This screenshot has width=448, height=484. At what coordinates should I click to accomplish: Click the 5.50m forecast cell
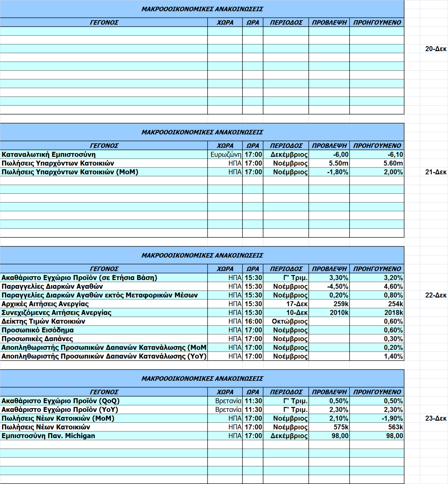[329, 163]
